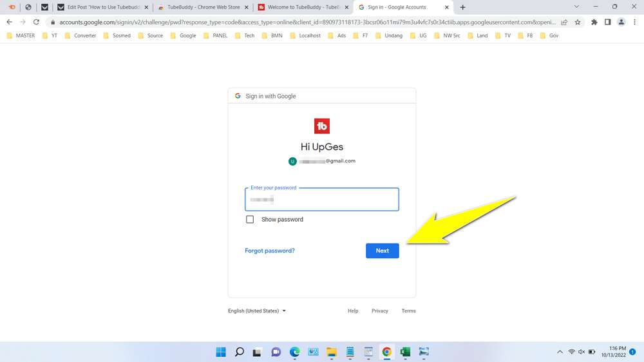Image resolution: width=644 pixels, height=362 pixels.
Task: Open the NW Src bookmarks folder
Action: pyautogui.click(x=447, y=35)
